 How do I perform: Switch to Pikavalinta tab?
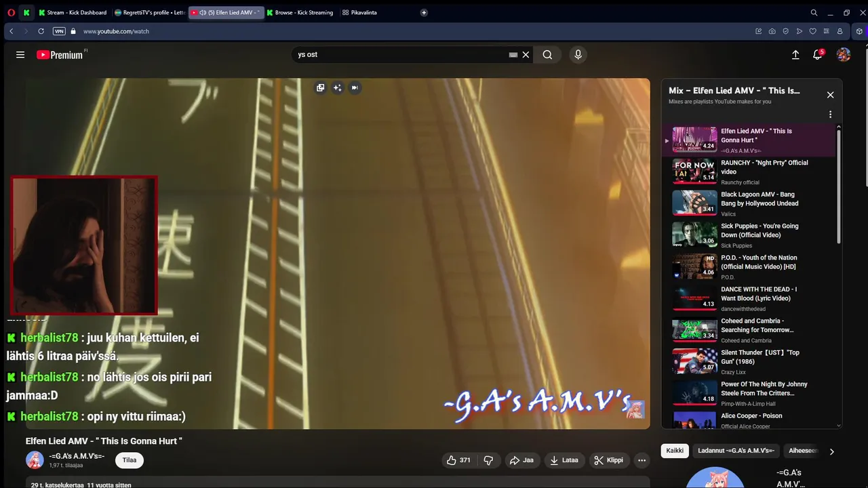point(360,12)
